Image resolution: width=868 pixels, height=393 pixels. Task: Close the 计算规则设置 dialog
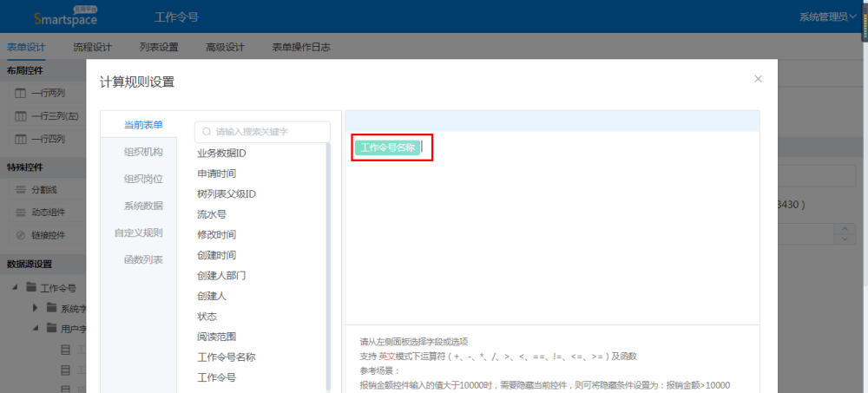coord(758,79)
